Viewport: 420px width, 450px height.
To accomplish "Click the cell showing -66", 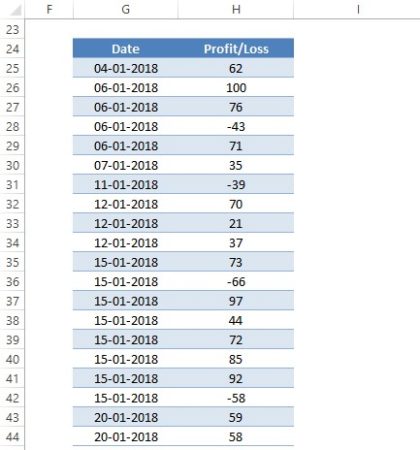I will click(x=236, y=282).
